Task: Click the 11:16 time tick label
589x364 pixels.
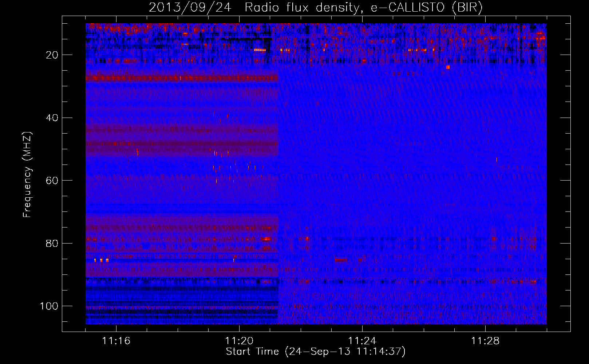Action: tap(116, 341)
